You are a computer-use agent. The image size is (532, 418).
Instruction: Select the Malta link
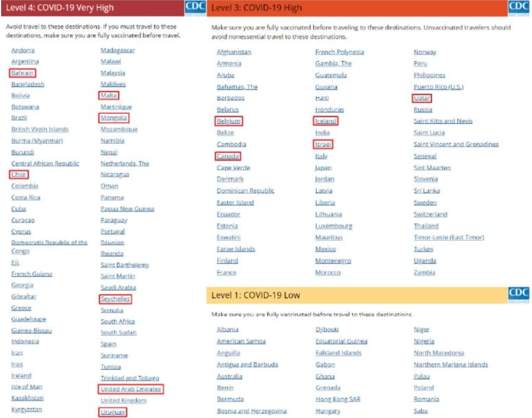tap(109, 95)
